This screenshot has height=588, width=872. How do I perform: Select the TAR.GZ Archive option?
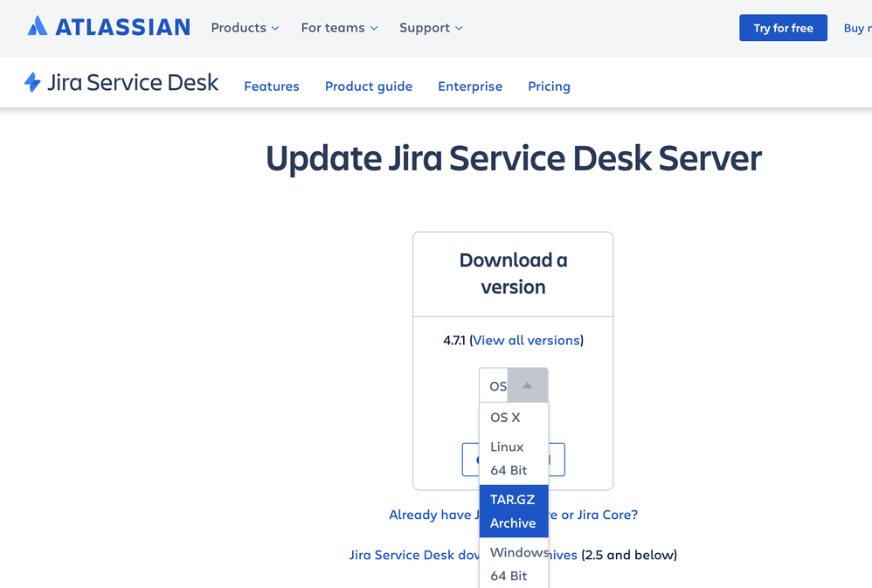tap(514, 511)
